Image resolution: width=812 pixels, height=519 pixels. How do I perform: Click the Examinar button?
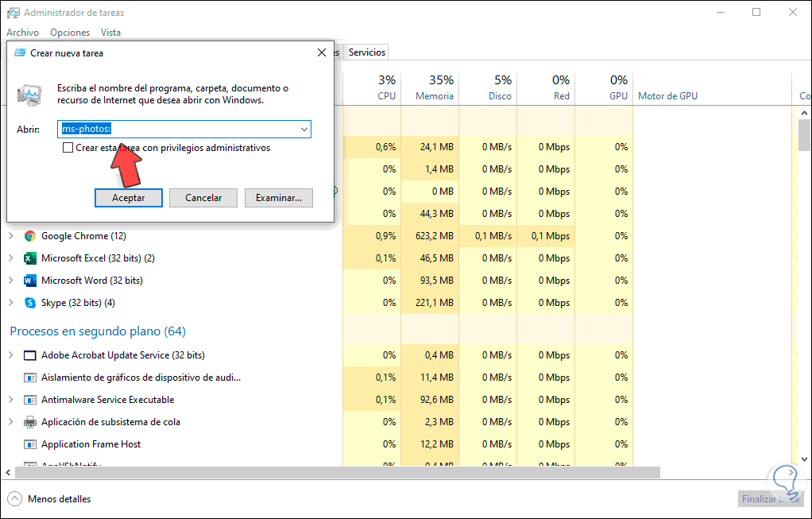click(x=279, y=198)
